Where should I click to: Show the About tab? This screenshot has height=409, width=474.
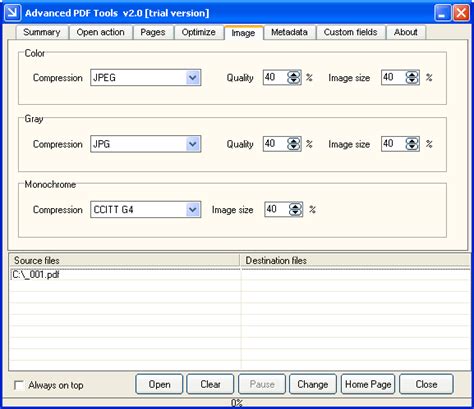coord(406,32)
